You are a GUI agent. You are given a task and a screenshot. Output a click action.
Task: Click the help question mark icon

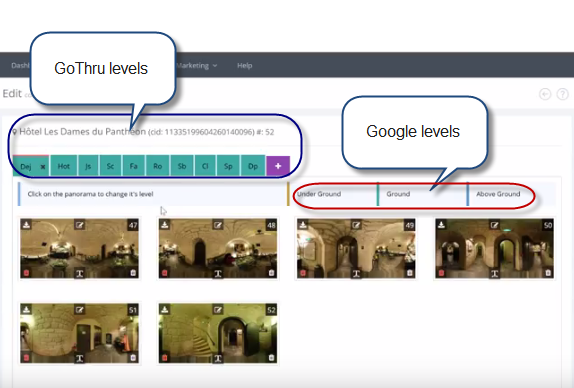click(562, 94)
